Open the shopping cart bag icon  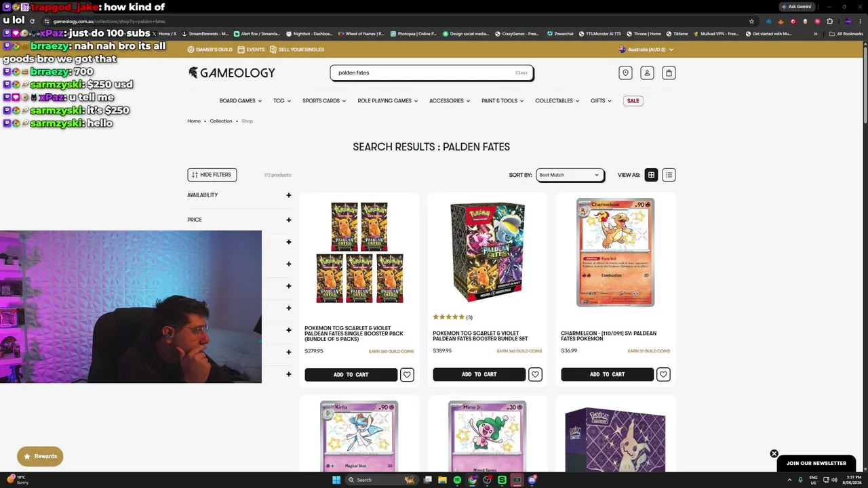pos(669,73)
